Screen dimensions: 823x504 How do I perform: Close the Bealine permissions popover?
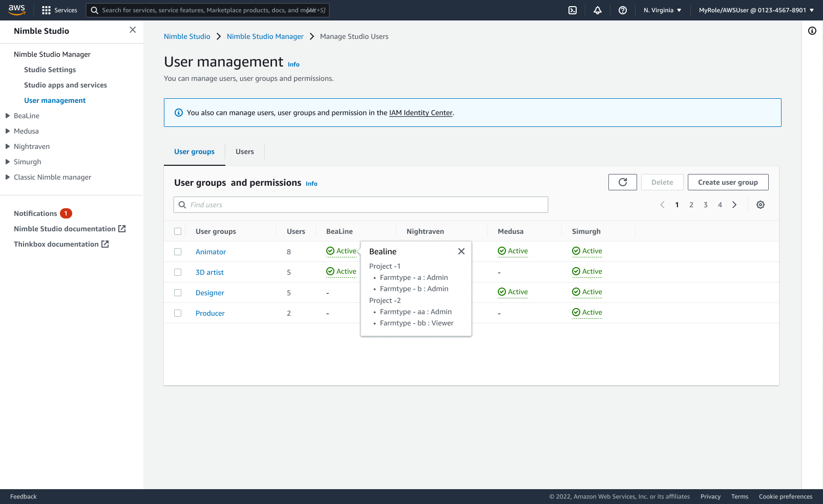461,251
